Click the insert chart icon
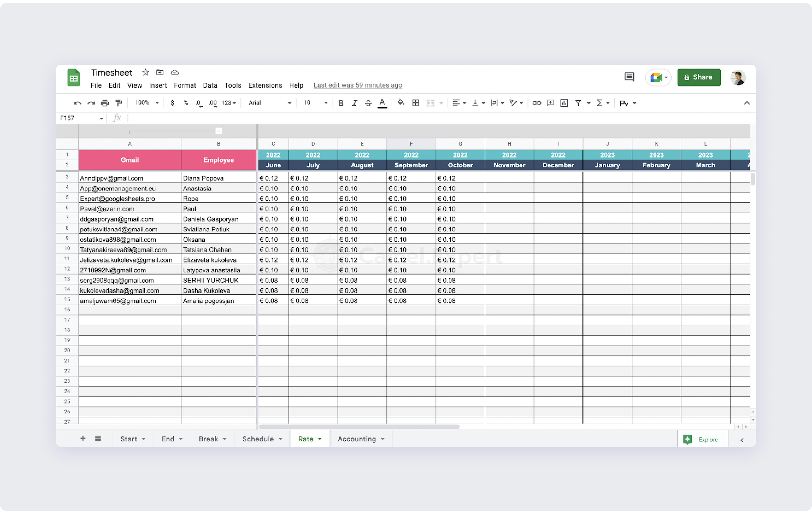The width and height of the screenshot is (812, 511). pos(564,103)
